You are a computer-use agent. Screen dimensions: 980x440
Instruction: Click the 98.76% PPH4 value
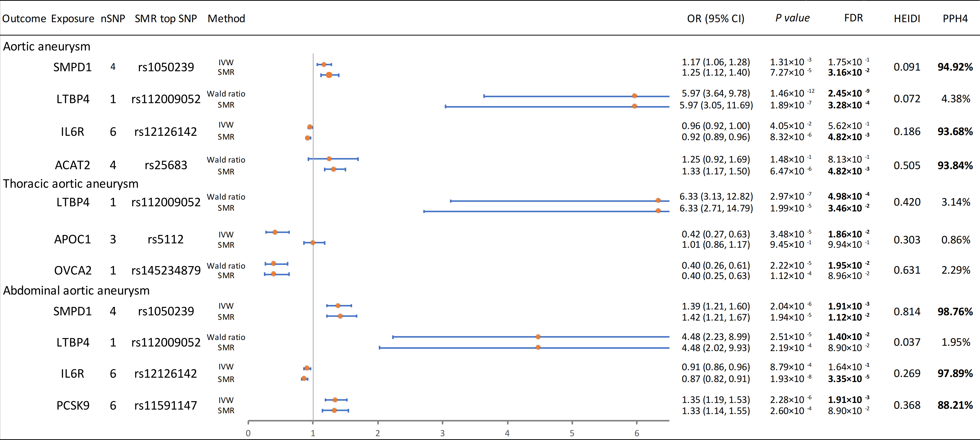point(955,312)
